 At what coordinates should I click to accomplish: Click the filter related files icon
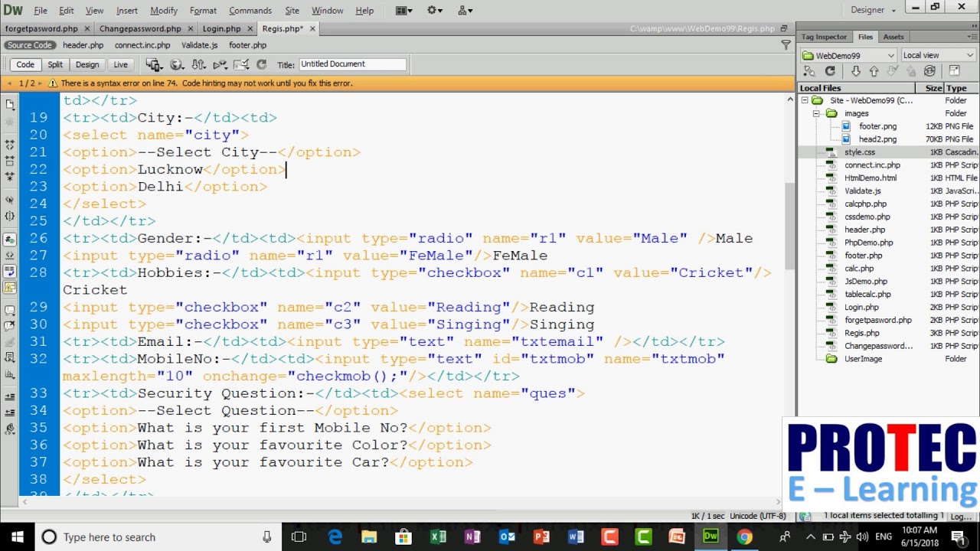coord(786,45)
